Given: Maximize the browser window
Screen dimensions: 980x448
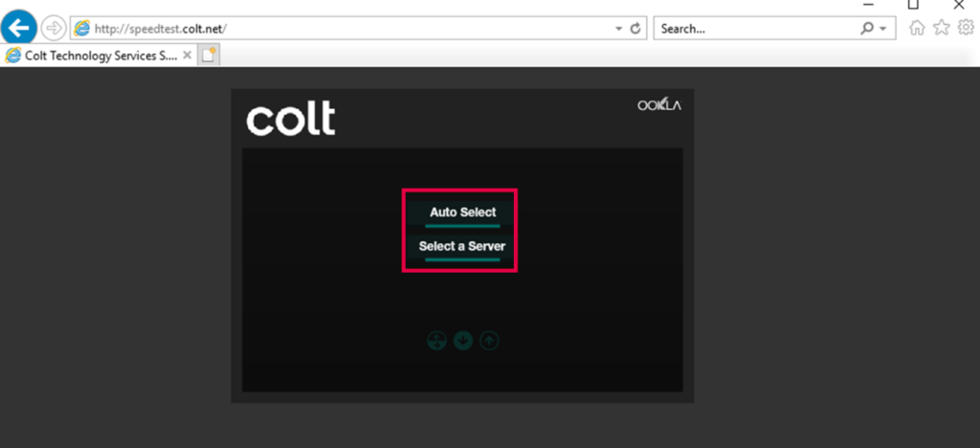Looking at the screenshot, I should (x=913, y=5).
